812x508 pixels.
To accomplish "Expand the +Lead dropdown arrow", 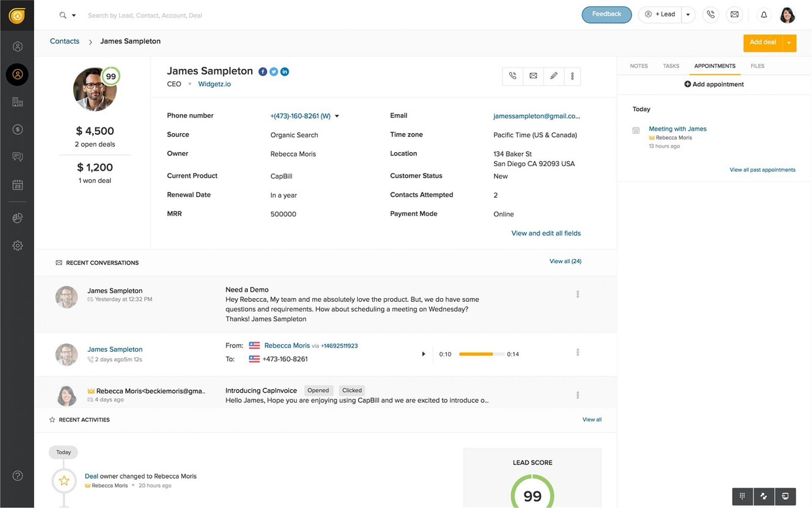I will [689, 14].
